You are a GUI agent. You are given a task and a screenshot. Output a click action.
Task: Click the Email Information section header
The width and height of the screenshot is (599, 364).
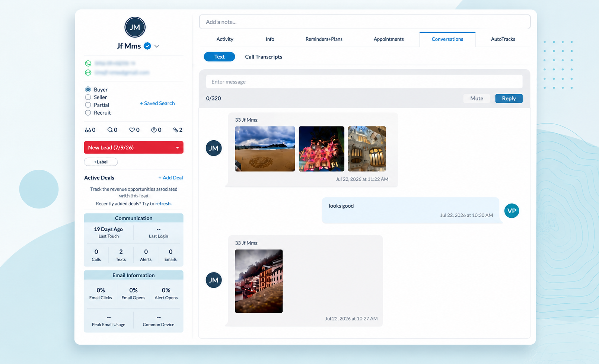coord(134,275)
